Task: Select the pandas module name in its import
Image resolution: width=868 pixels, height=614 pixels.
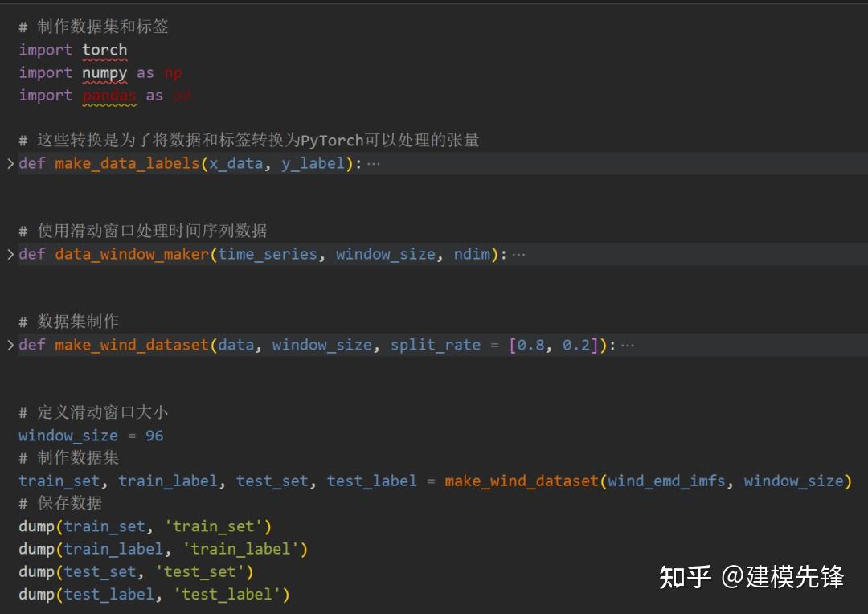Action: 110,95
